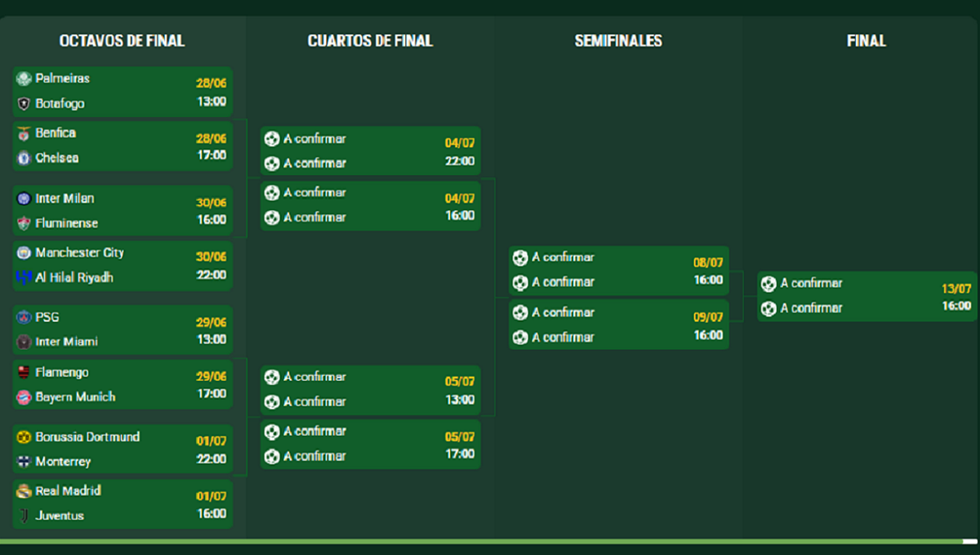
Task: Click top 'A confirmar' text in final card
Action: [812, 284]
